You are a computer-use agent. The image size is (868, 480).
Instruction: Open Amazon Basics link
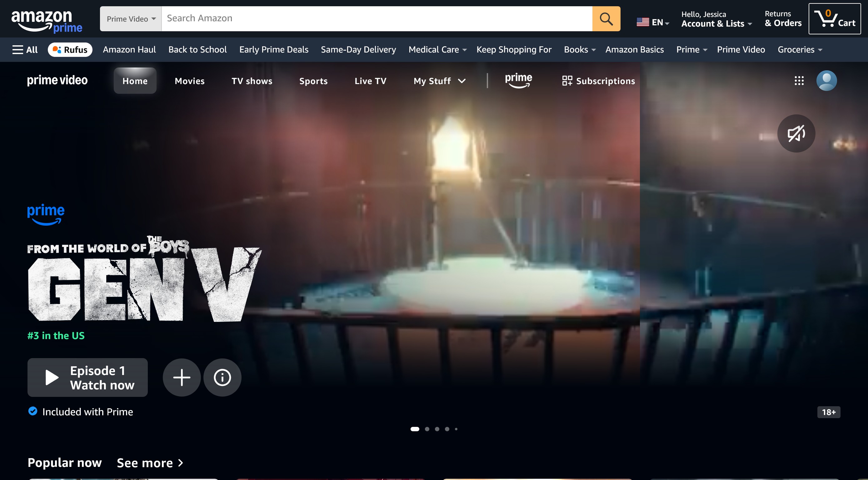click(635, 50)
